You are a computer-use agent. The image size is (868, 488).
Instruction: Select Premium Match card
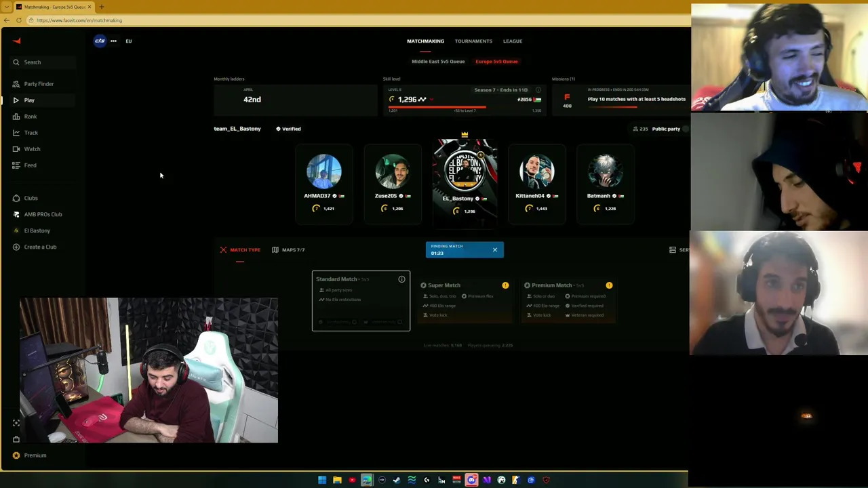(x=568, y=301)
